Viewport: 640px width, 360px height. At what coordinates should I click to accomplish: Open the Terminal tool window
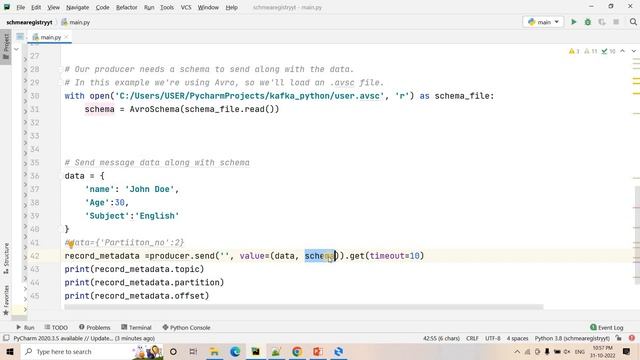point(136,327)
